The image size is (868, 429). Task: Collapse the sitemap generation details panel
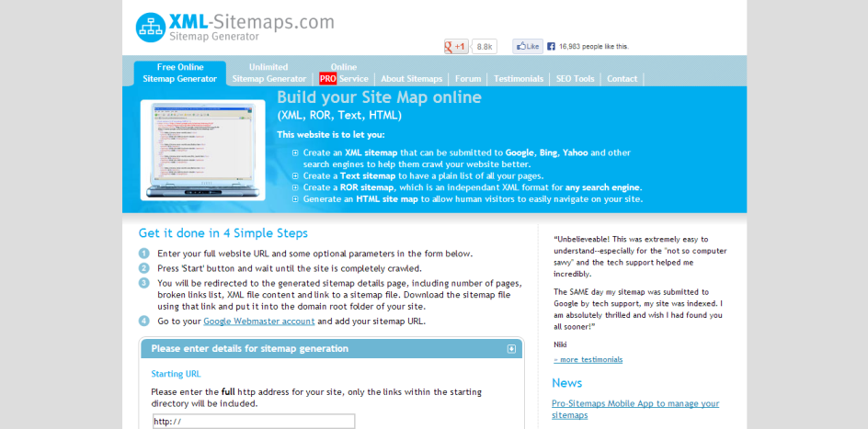[511, 349]
